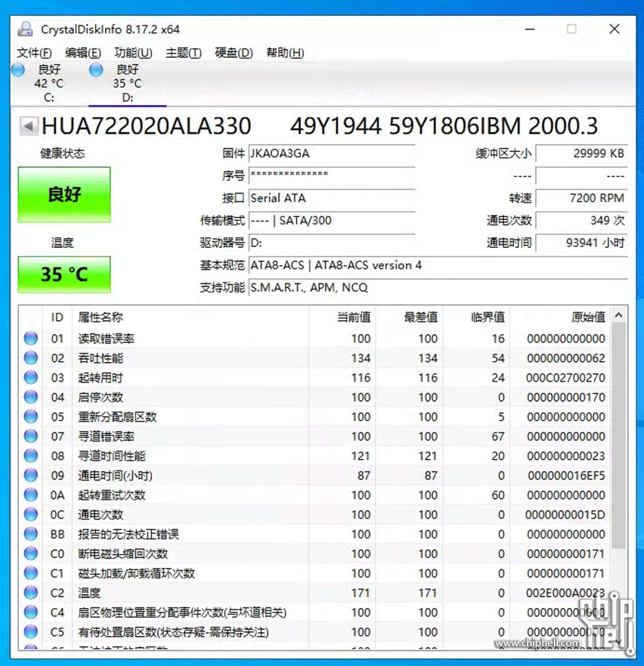
Task: Open the 帮助(H) menu
Action: pos(285,53)
